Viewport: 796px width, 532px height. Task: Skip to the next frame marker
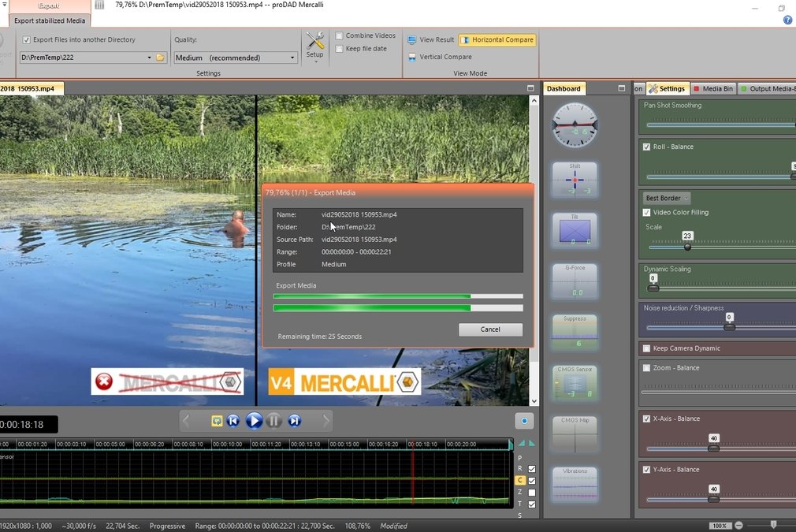pos(294,421)
